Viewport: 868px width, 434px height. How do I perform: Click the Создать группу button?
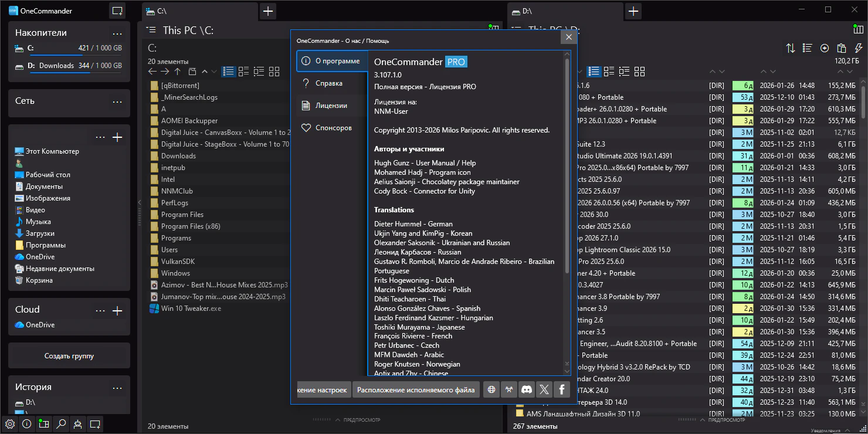(69, 356)
